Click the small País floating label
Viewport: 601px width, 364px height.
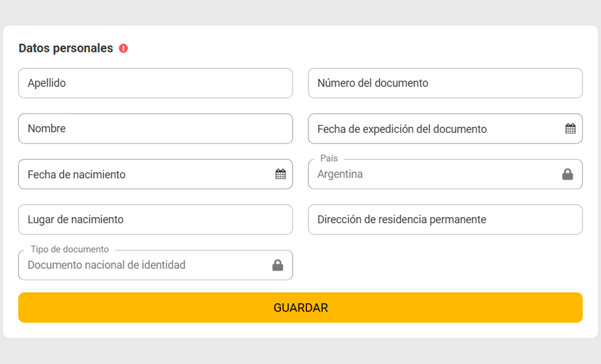329,158
